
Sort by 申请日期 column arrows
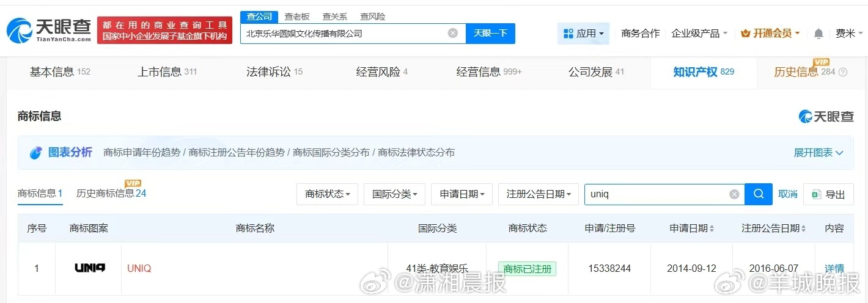click(x=712, y=228)
